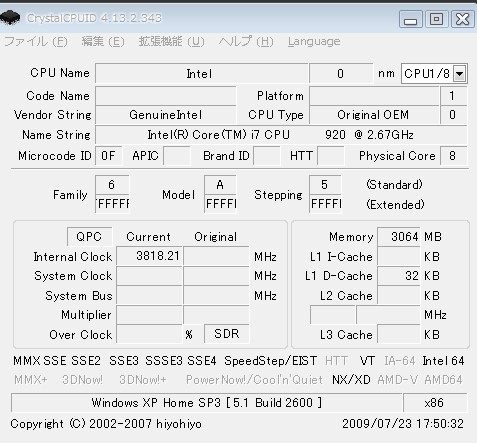The height and width of the screenshot is (443, 477).
Task: Click the Internal Clock value 3818.21
Action: click(x=149, y=256)
